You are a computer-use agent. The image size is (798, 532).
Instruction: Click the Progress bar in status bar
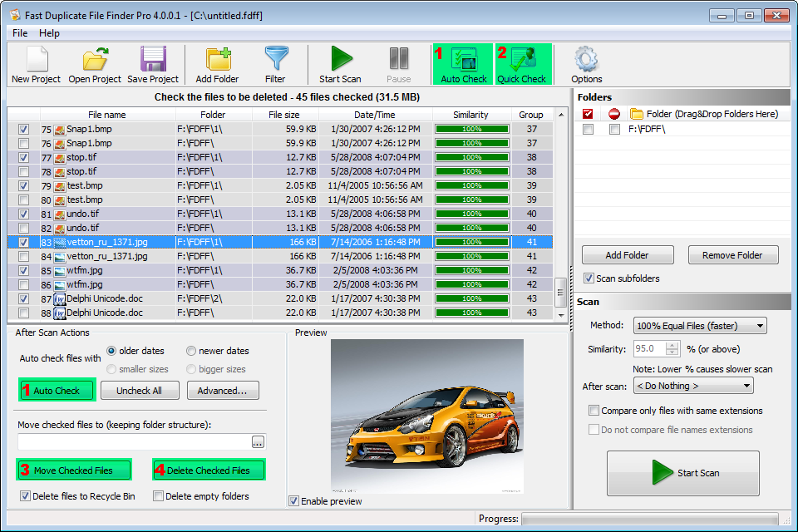[x=650, y=519]
